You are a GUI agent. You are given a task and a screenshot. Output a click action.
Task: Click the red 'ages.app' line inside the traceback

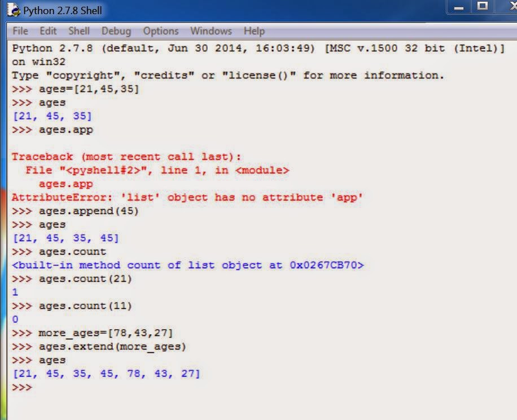click(x=66, y=184)
